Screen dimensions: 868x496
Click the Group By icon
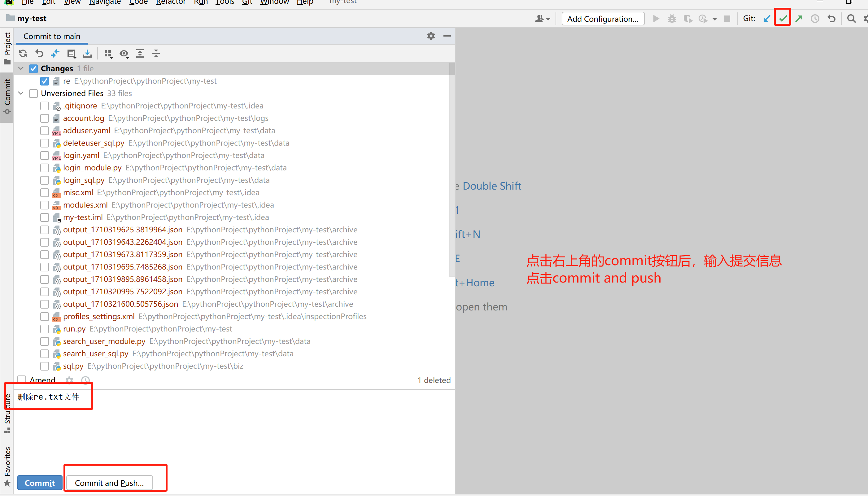108,54
